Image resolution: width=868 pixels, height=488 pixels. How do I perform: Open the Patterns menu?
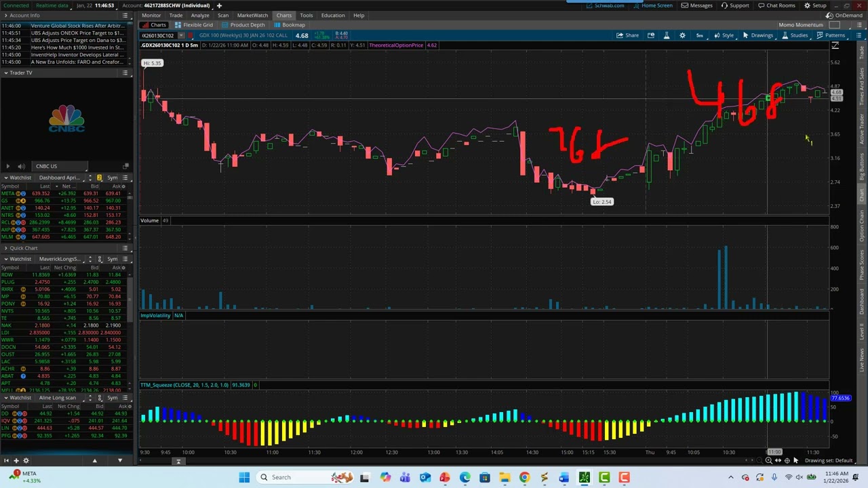(x=831, y=35)
